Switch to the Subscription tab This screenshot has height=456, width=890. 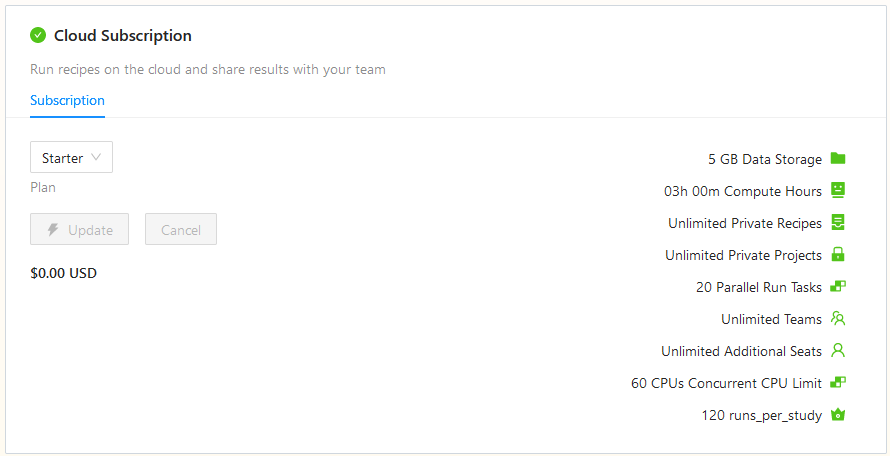pos(67,101)
